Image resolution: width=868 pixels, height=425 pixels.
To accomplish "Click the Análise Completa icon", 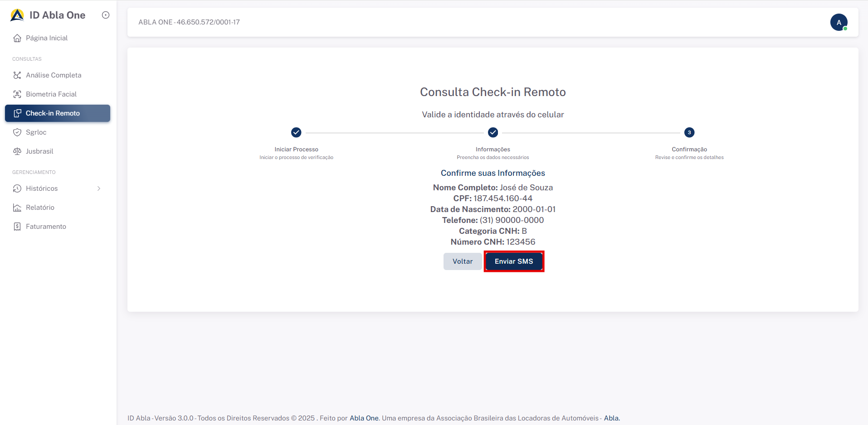I will tap(17, 75).
